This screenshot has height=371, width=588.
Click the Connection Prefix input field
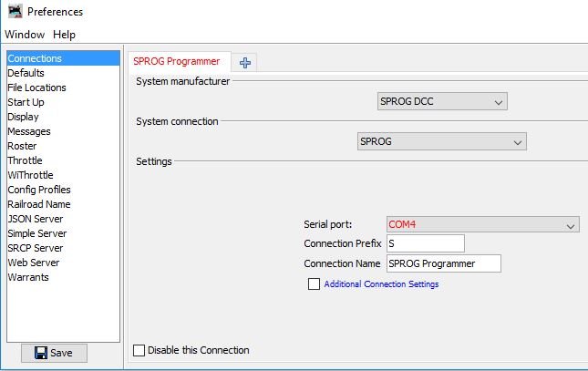[425, 243]
